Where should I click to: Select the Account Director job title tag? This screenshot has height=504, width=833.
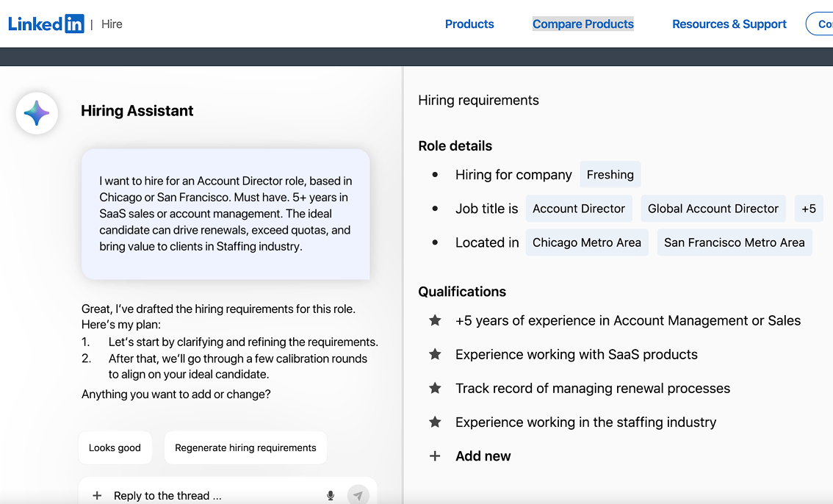[579, 209]
